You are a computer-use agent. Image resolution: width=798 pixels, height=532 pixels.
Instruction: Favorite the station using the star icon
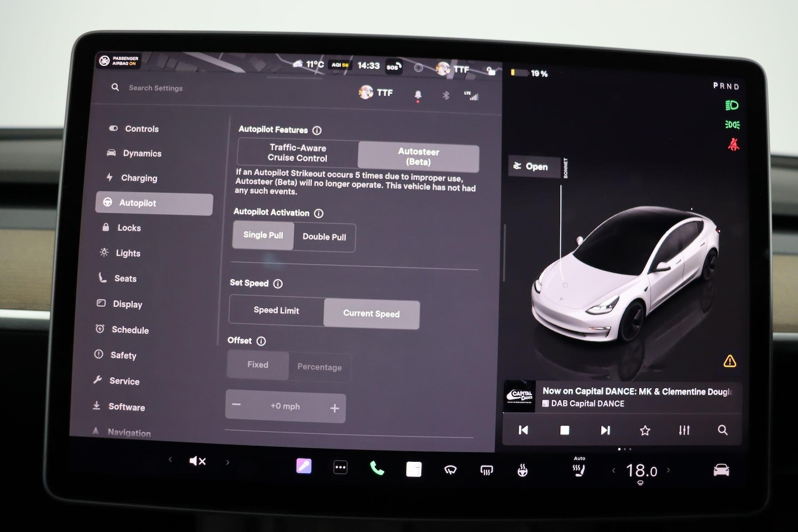pos(645,430)
